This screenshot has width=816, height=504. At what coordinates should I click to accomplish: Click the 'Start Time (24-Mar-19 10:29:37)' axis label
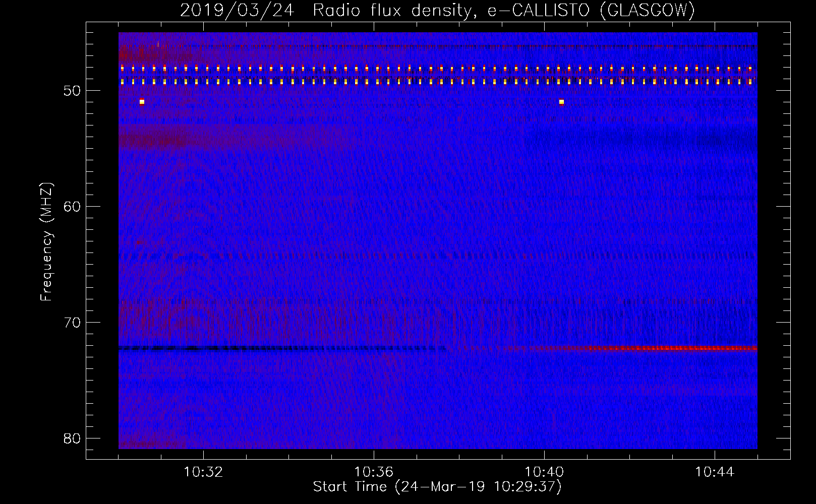[437, 487]
